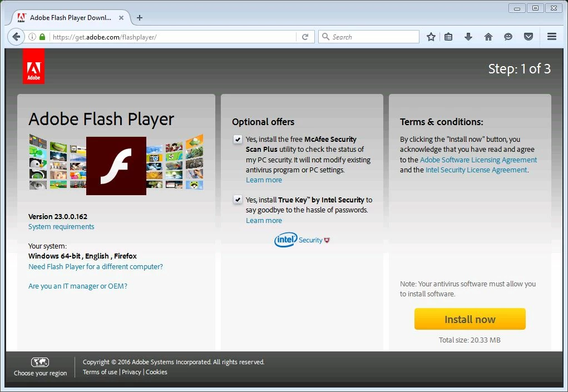
Task: Show bookmarks list icon
Action: pyautogui.click(x=448, y=37)
